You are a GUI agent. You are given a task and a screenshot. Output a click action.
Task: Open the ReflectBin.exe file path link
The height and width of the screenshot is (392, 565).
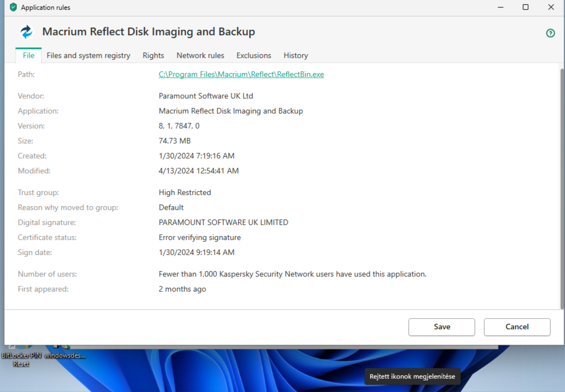pyautogui.click(x=241, y=74)
